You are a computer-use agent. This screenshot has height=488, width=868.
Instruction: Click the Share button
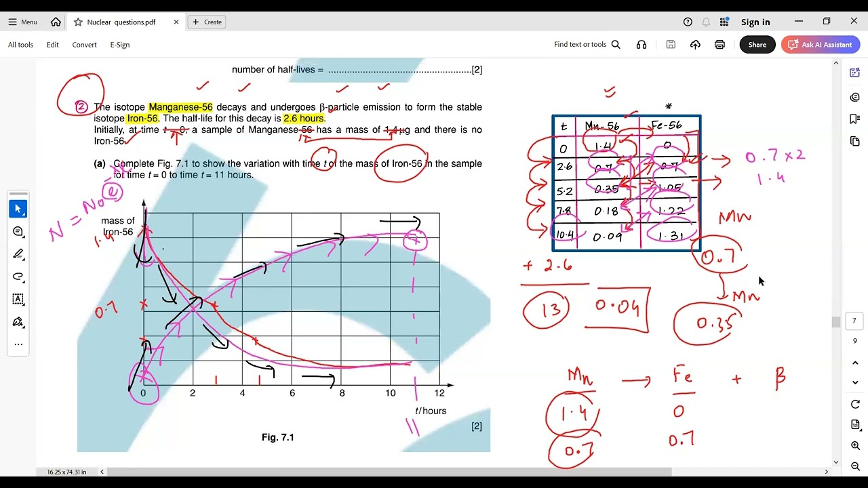757,45
